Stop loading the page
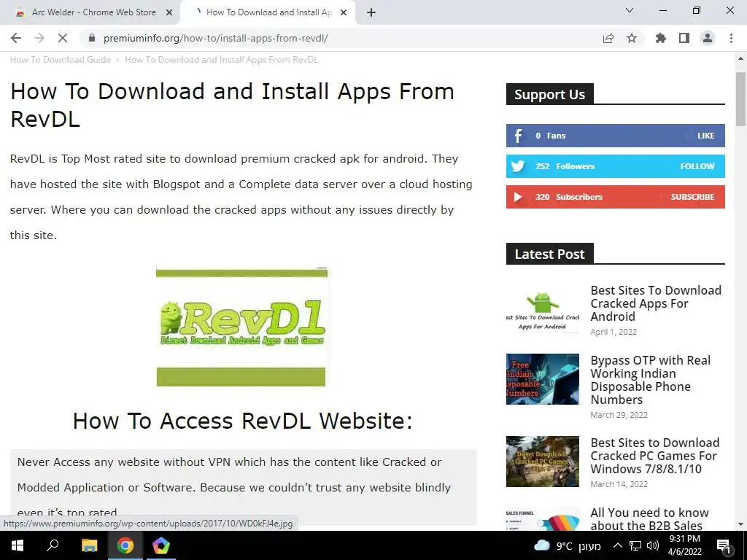The width and height of the screenshot is (747, 560). tap(63, 38)
